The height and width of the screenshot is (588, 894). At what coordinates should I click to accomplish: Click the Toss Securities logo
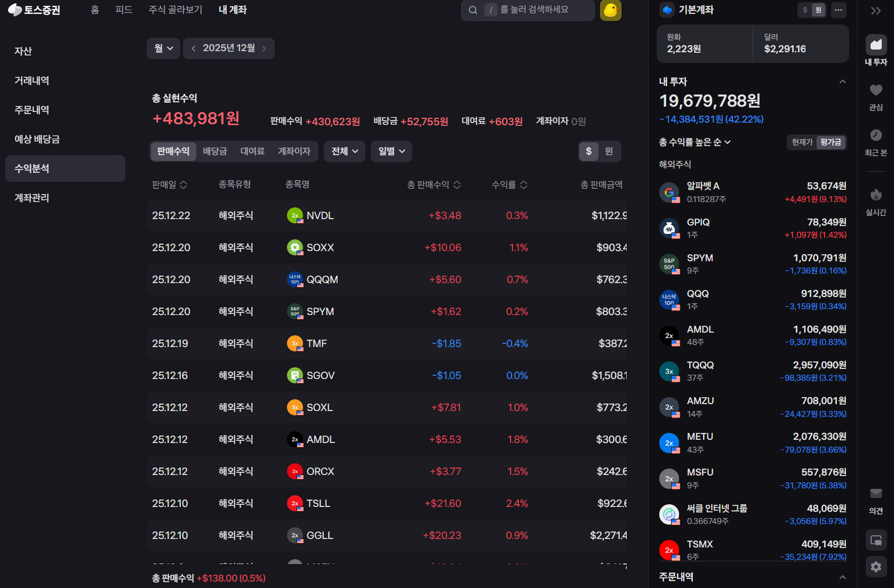tap(34, 10)
